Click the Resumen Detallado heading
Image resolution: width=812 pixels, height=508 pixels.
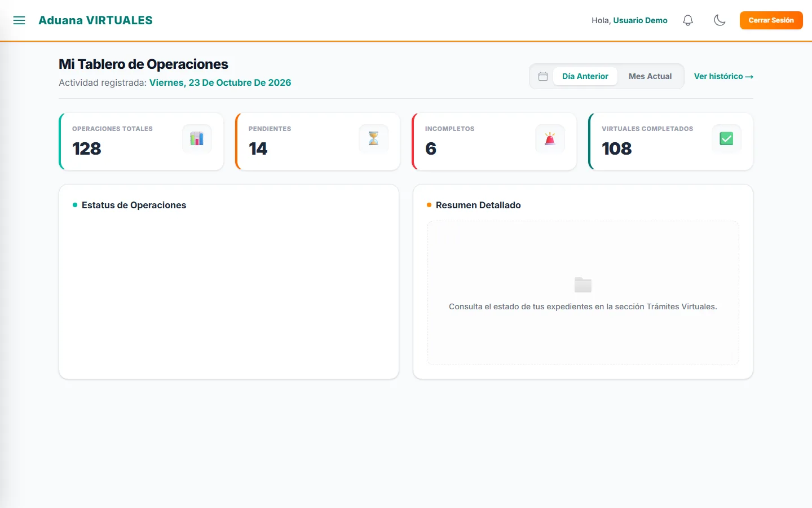[478, 205]
